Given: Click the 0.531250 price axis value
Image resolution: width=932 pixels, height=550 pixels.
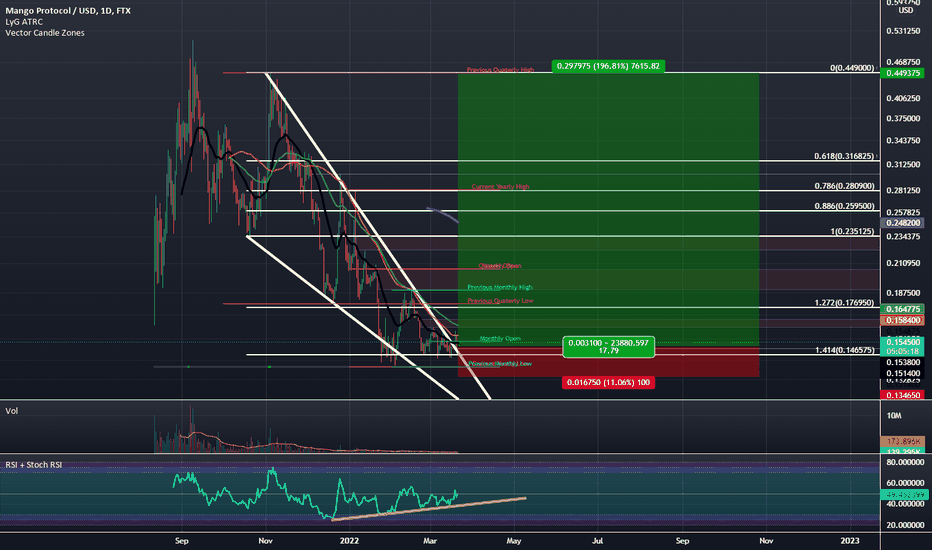Looking at the screenshot, I should click(x=903, y=31).
